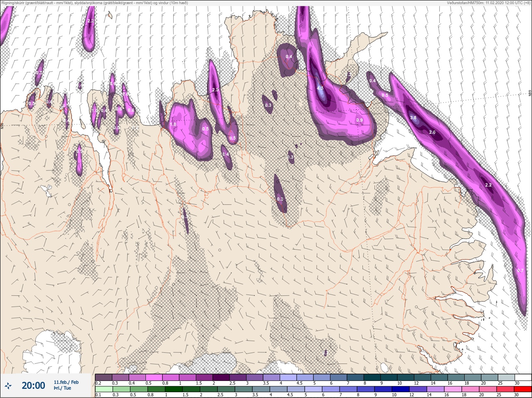The width and height of the screenshot is (532, 398).
Task: Click lower legend swatch starting at 4
Action: point(278,390)
